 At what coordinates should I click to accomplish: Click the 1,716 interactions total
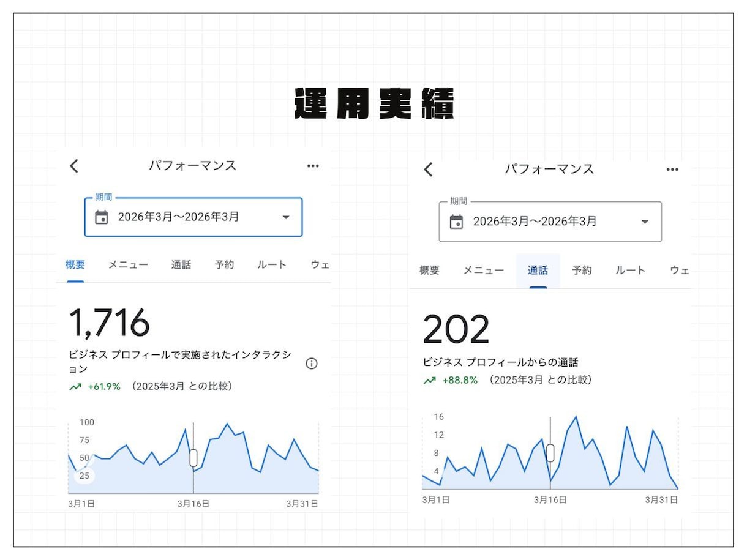(109, 323)
